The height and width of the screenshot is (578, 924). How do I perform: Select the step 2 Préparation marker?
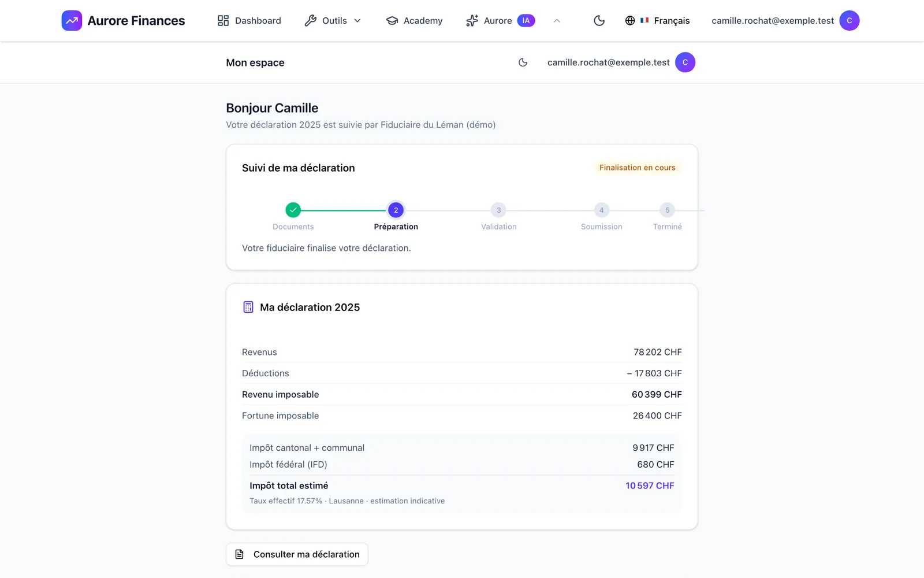(396, 210)
